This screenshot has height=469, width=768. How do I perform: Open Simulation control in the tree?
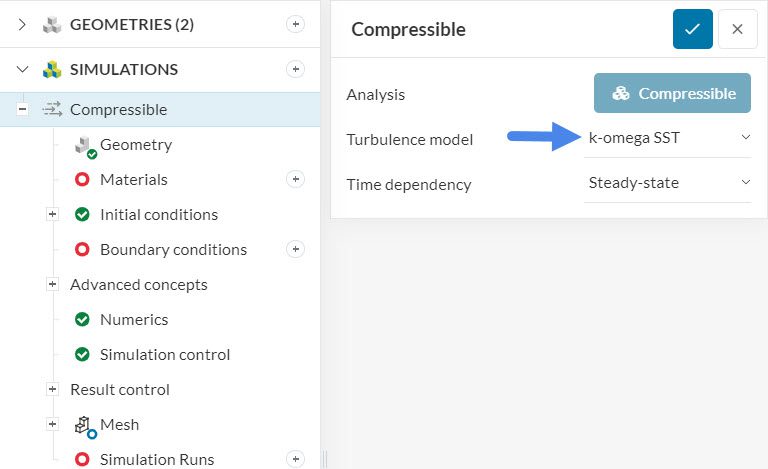(164, 354)
